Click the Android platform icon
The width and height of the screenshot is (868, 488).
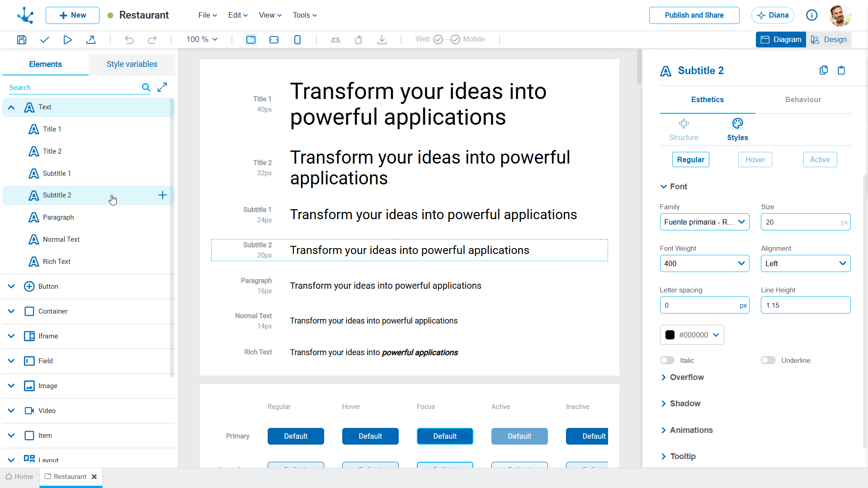pos(335,40)
